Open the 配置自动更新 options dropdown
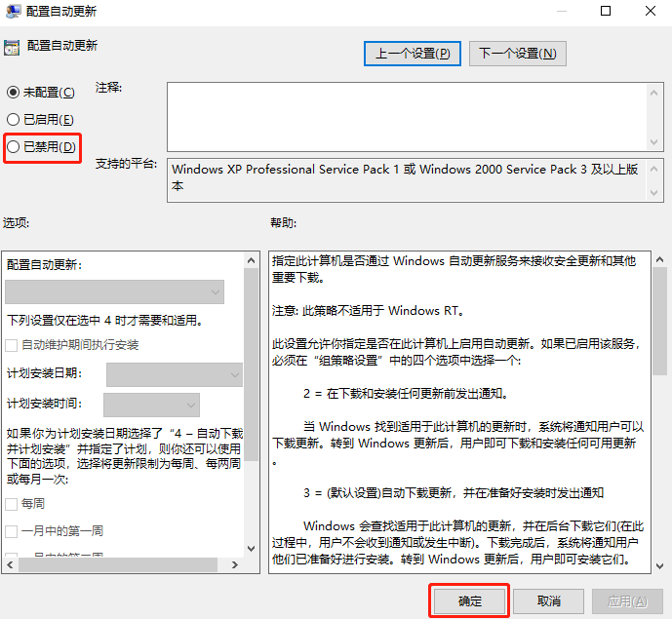Image resolution: width=672 pixels, height=619 pixels. coord(115,291)
